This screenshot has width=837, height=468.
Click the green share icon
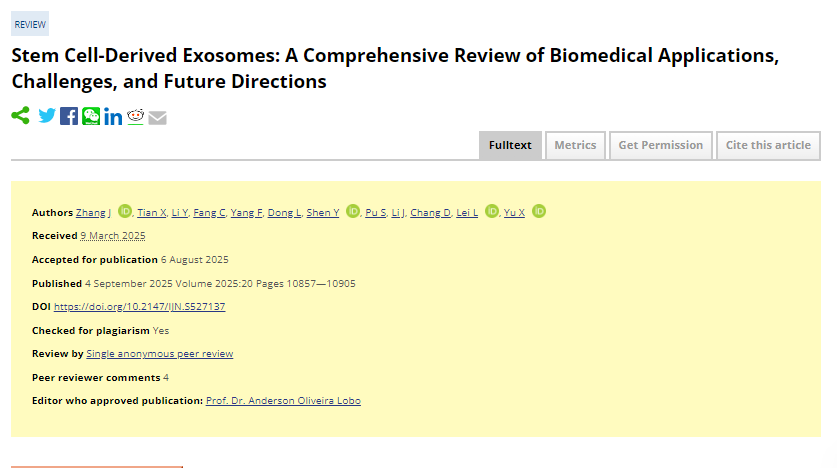pyautogui.click(x=20, y=116)
